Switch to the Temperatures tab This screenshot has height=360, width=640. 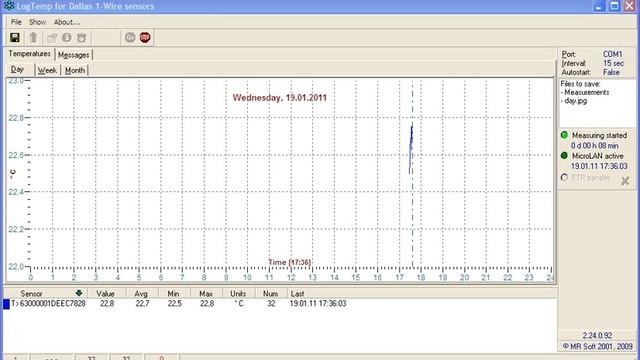point(29,54)
